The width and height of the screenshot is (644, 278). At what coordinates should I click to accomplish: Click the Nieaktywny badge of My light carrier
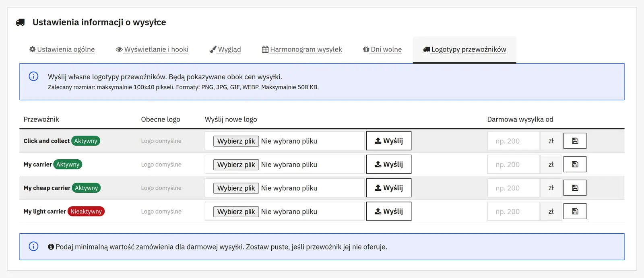coord(86,212)
